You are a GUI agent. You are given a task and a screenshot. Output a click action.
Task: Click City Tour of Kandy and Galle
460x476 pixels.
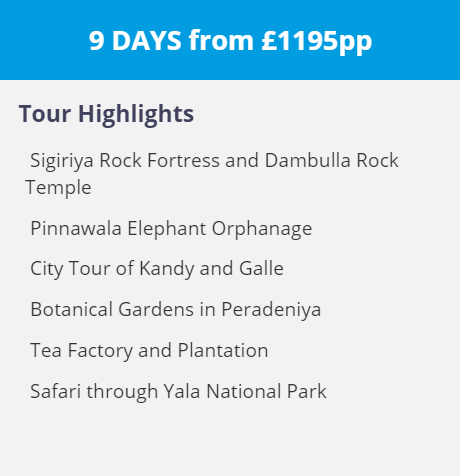[x=157, y=269]
